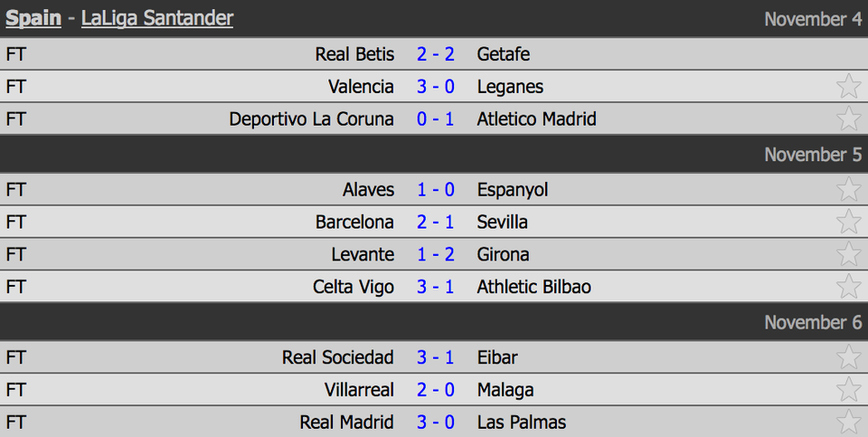Add Barcelona vs Sevilla to favorites

[848, 223]
